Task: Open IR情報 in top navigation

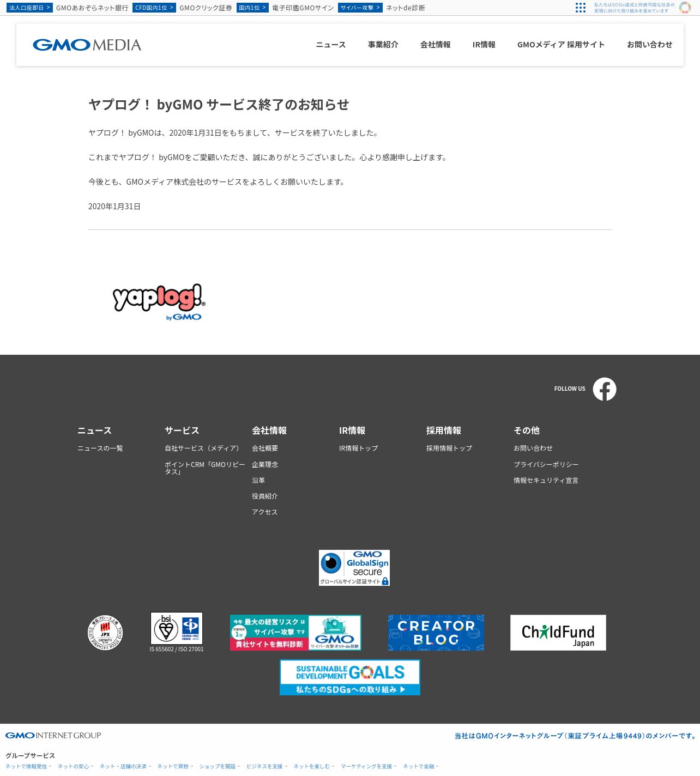Action: click(484, 45)
